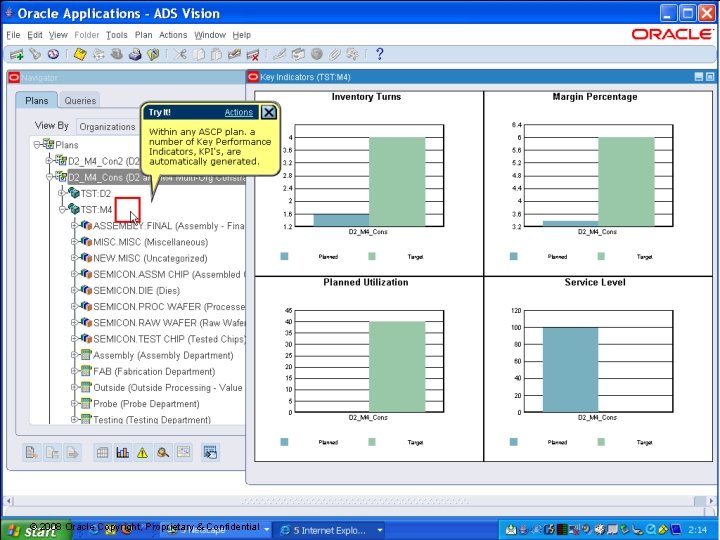Click the Planned Utilization chart title

point(366,282)
